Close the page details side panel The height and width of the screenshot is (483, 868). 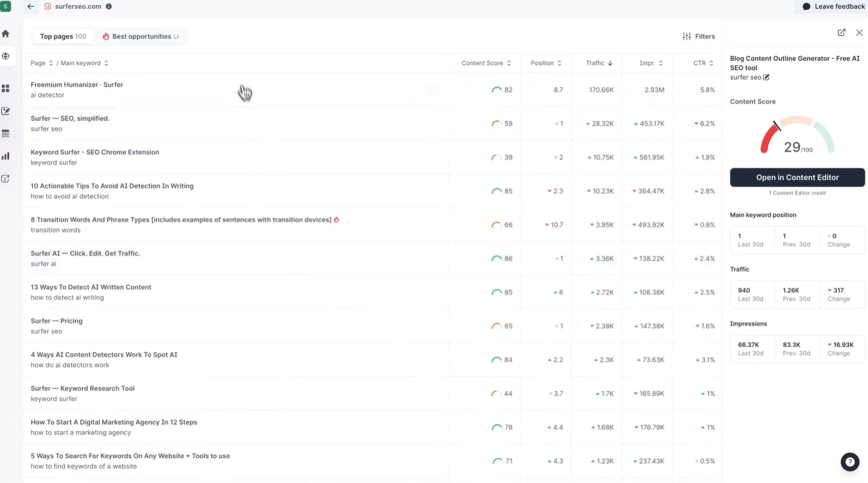point(860,33)
